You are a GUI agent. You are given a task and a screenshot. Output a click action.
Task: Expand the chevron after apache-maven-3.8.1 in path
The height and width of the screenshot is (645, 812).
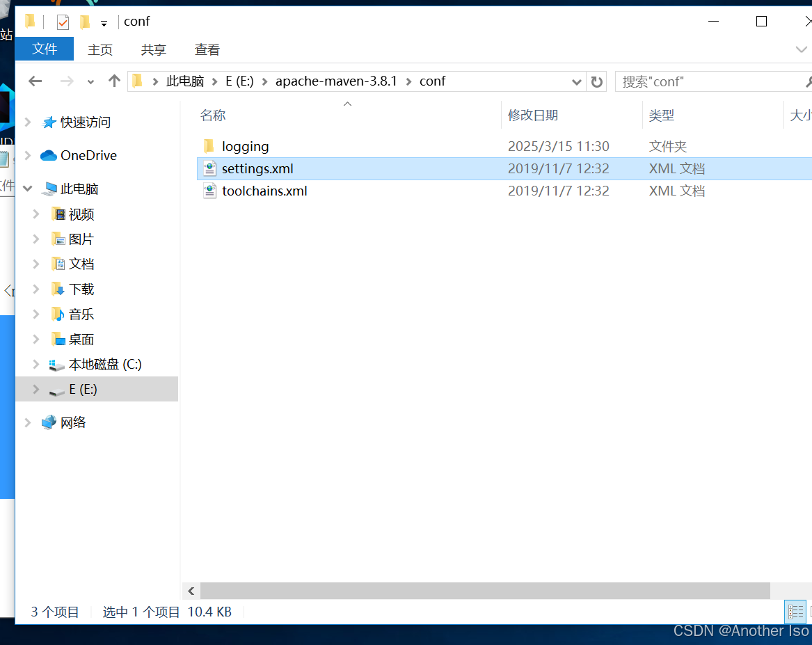(x=409, y=82)
